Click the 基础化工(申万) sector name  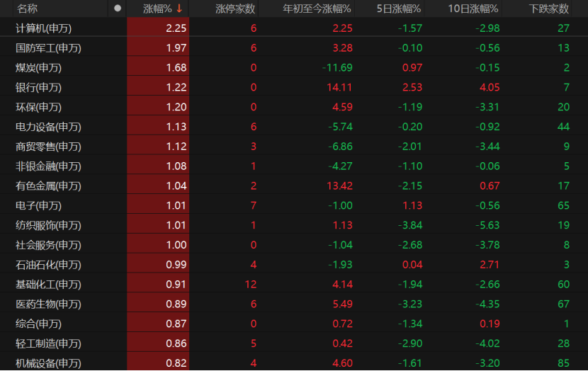tap(48, 285)
